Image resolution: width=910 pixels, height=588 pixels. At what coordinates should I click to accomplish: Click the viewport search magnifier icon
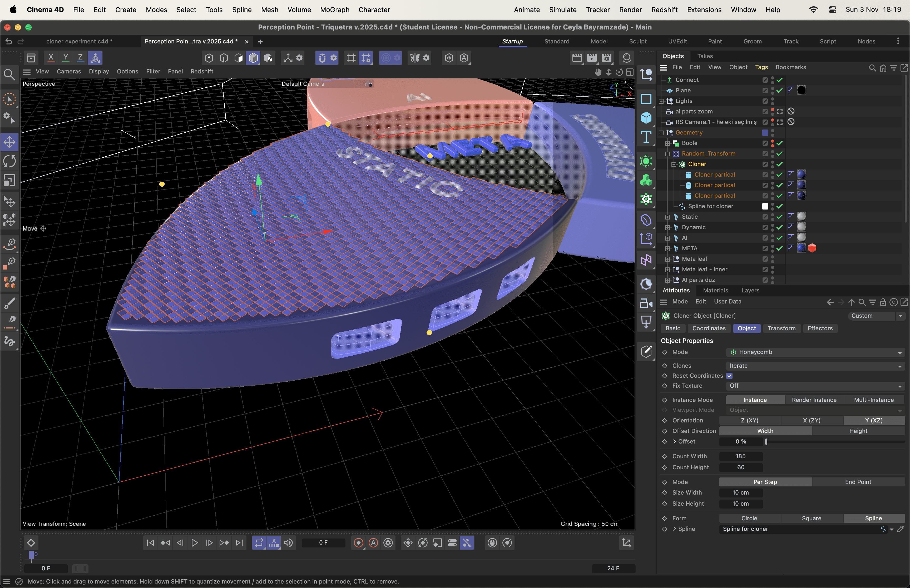[x=9, y=74]
